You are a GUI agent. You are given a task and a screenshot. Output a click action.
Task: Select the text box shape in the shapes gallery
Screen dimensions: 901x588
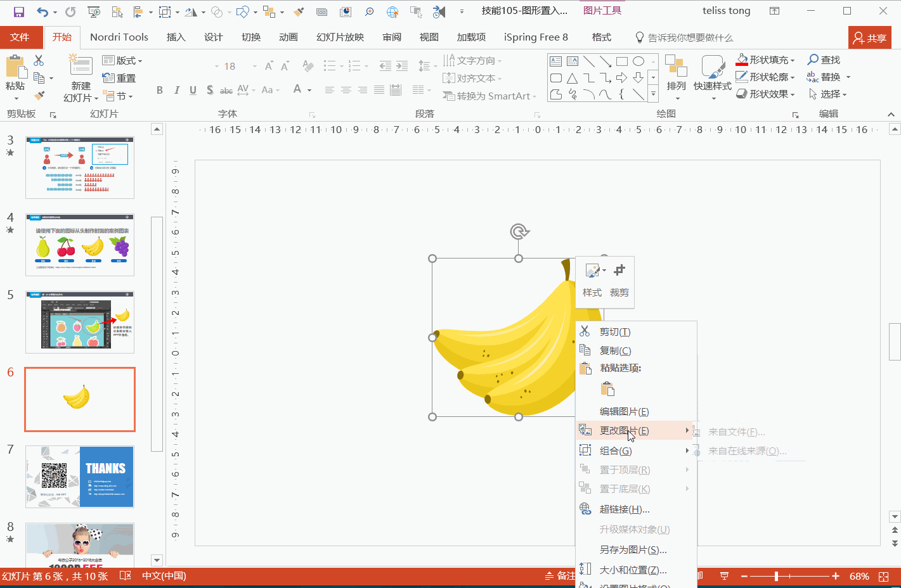556,61
